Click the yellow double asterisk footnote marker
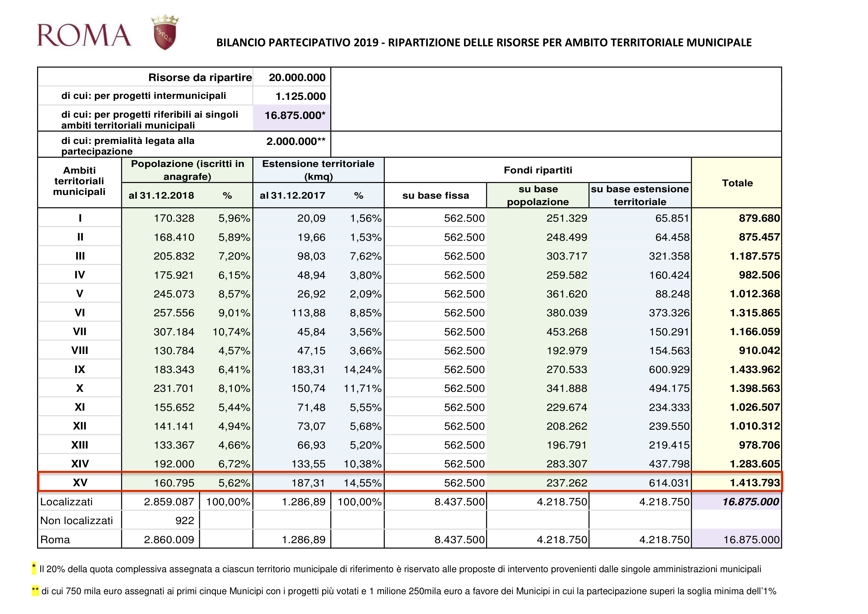Image resolution: width=868 pixels, height=614 pixels. point(35,590)
